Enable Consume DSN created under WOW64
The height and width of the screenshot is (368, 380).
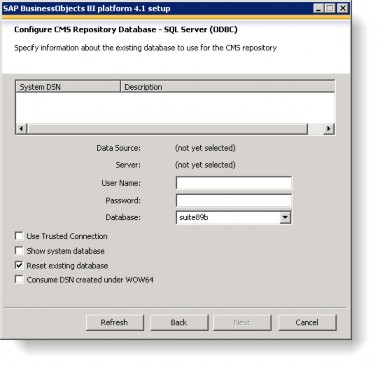(x=19, y=279)
